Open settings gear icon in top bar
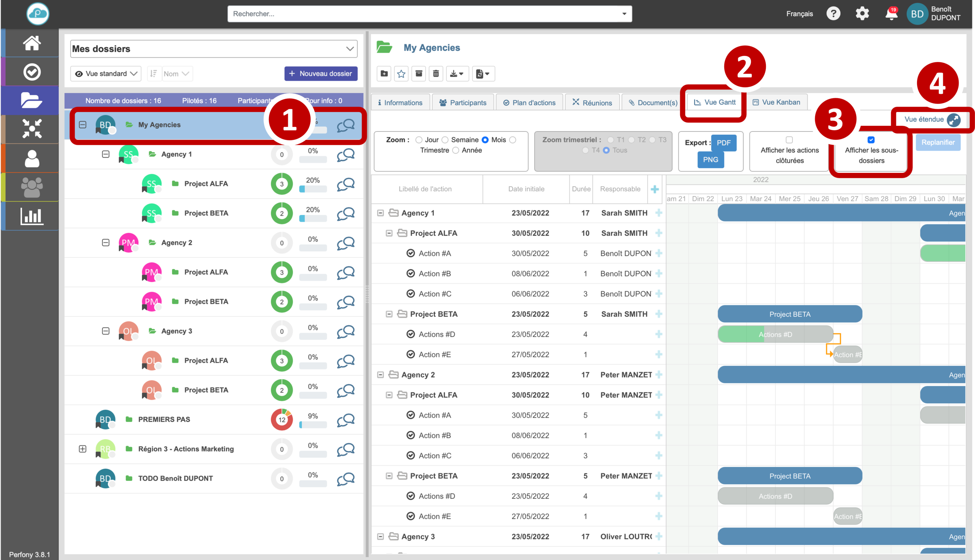 point(862,14)
